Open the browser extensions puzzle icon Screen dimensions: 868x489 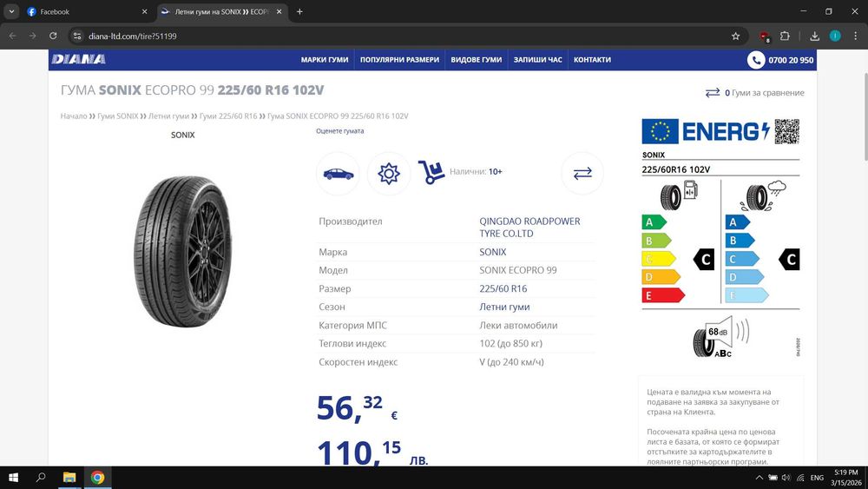tap(785, 36)
